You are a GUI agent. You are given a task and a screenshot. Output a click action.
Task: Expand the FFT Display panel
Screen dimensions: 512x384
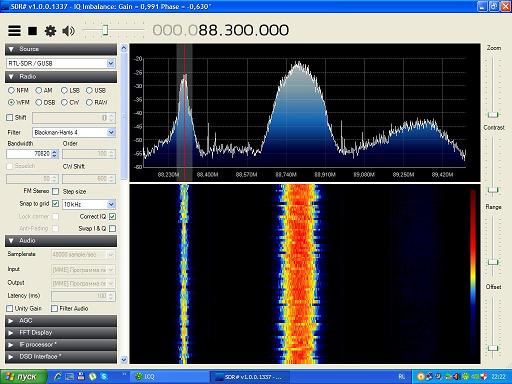61,333
